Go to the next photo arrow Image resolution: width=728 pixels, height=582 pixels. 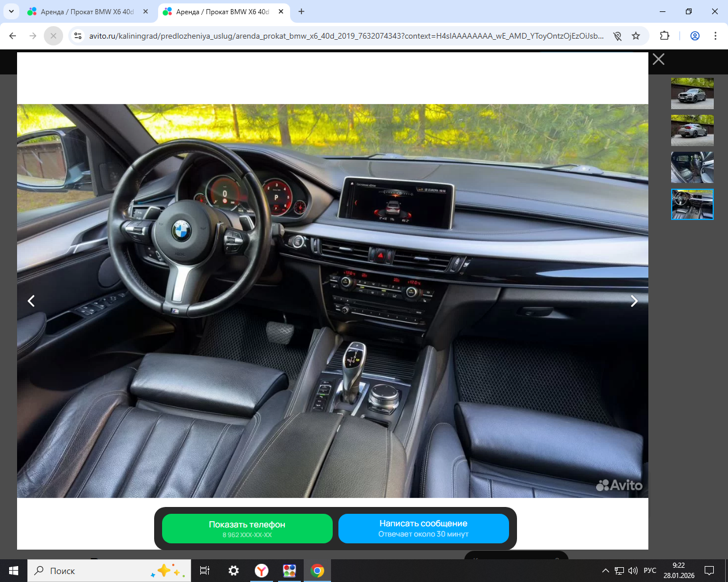634,301
